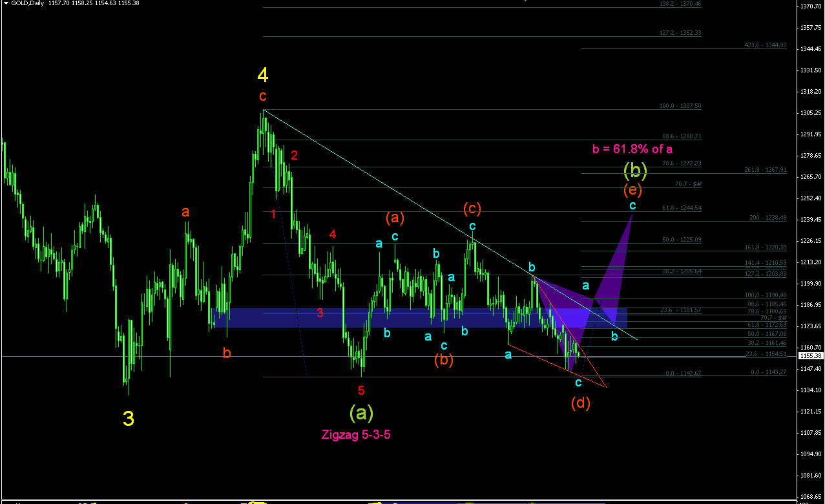Click the red "3" sub-wave label

(320, 313)
